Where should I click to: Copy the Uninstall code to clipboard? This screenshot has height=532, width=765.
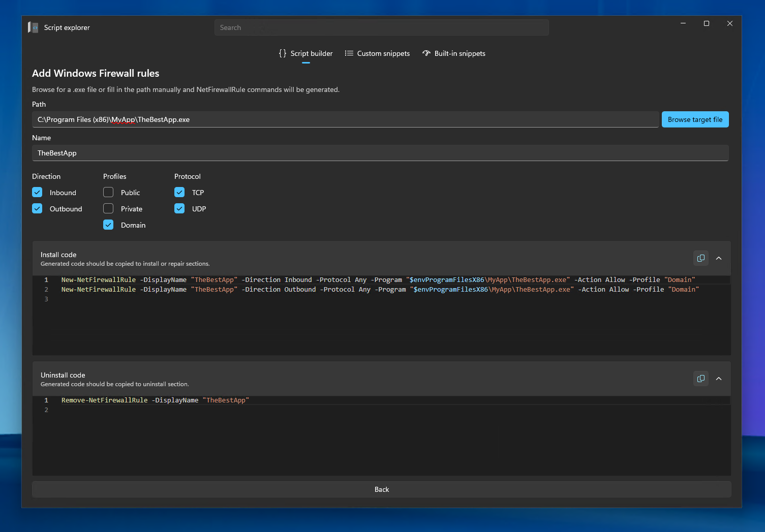[701, 379]
